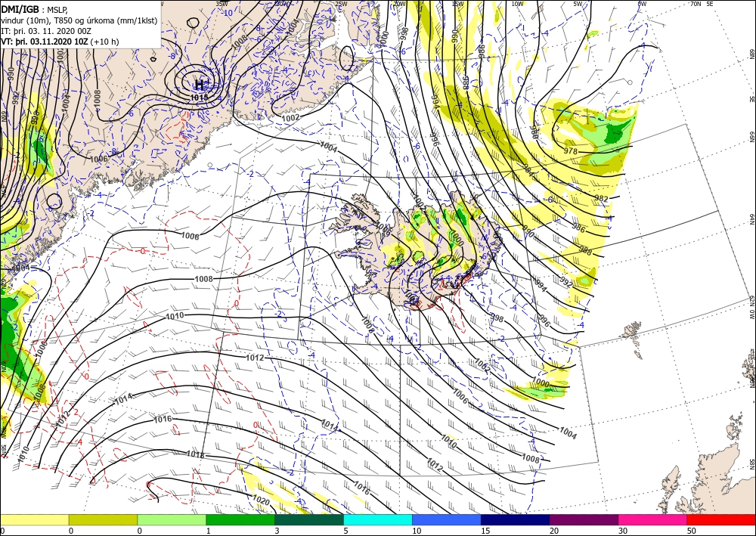Click the yellow swatch in the precipitation legend
Image resolution: width=756 pixels, height=536 pixels.
click(34, 519)
